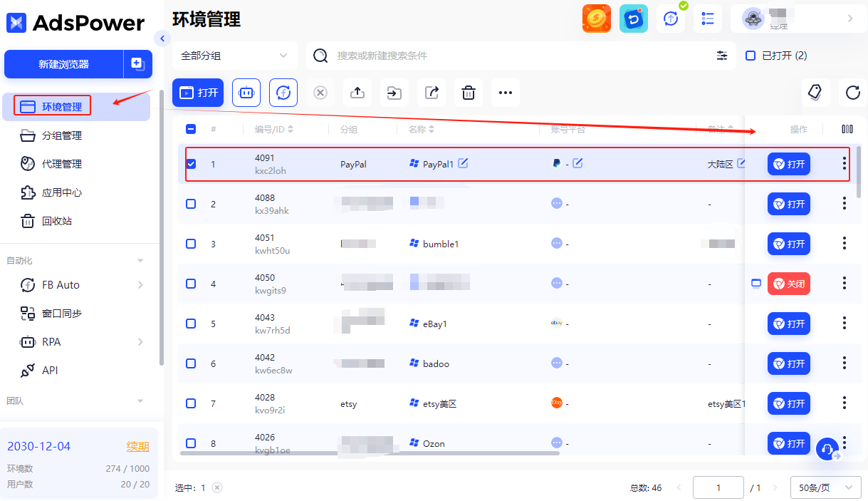Check the row 2 kx39ahk checkbox
The height and width of the screenshot is (501, 868).
click(191, 204)
